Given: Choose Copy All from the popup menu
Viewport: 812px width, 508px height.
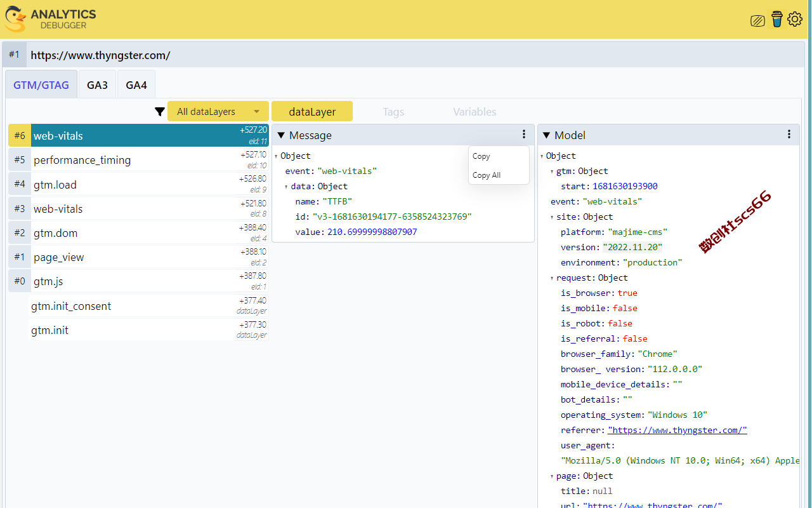Looking at the screenshot, I should (x=499, y=175).
